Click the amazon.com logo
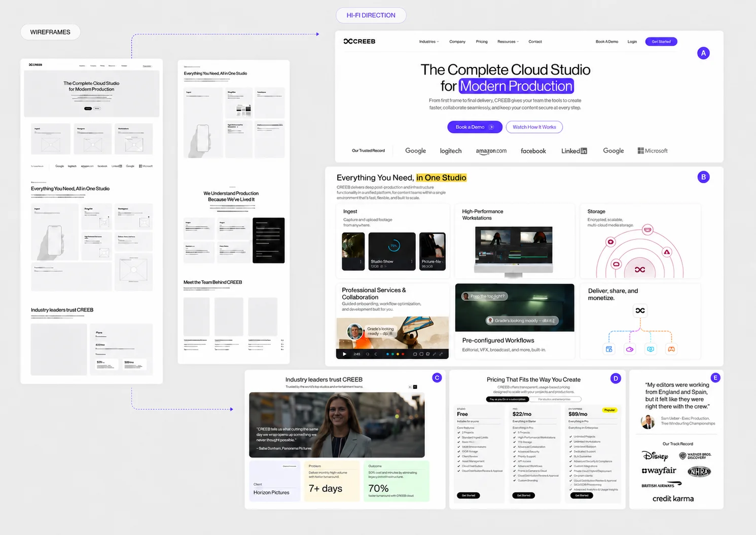Screen dimensions: 756x535 (x=491, y=151)
